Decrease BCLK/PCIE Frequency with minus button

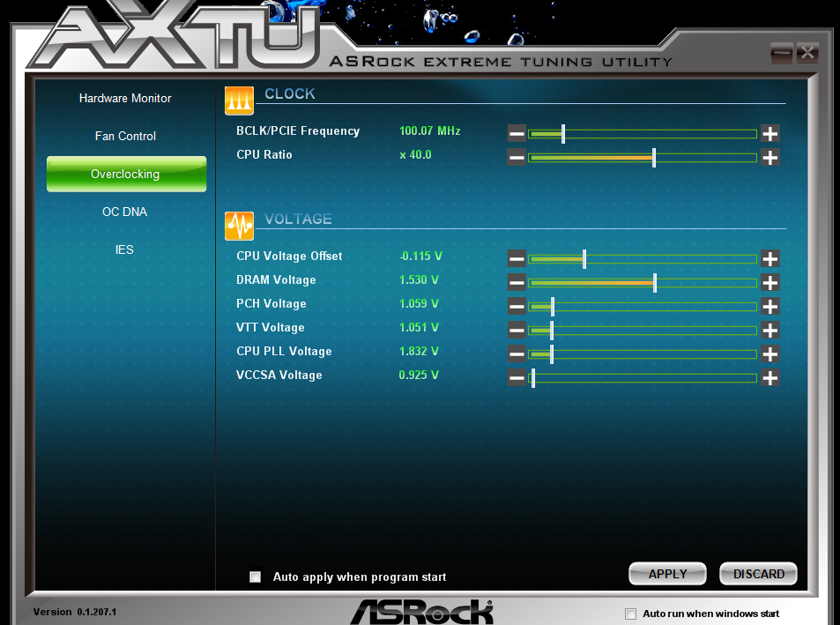point(517,133)
